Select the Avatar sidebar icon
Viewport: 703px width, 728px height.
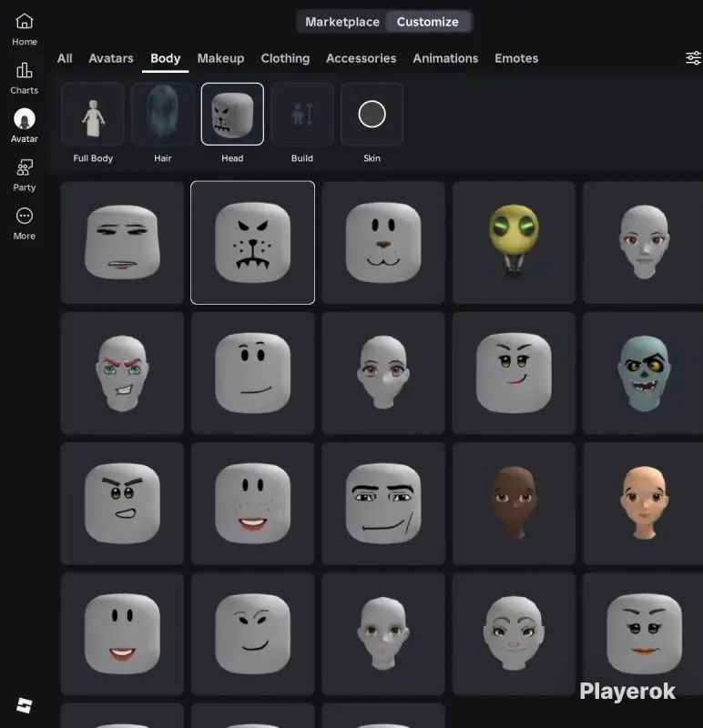click(x=25, y=119)
